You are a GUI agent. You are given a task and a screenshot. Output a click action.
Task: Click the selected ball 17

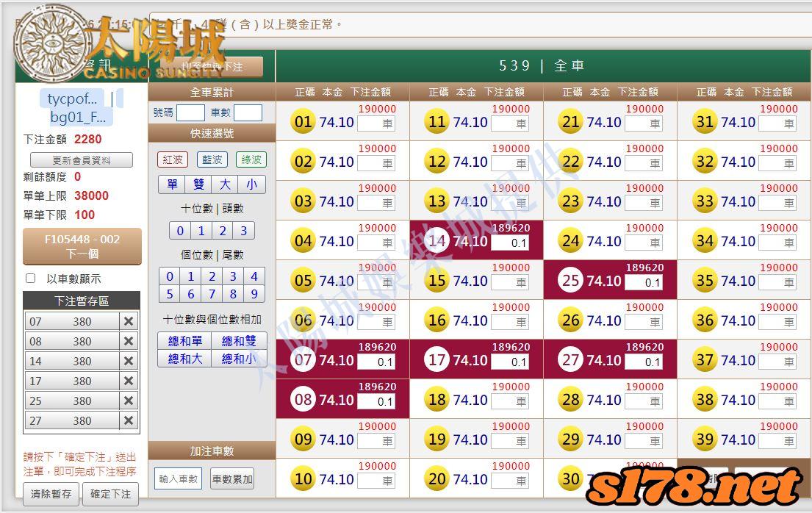tap(437, 359)
